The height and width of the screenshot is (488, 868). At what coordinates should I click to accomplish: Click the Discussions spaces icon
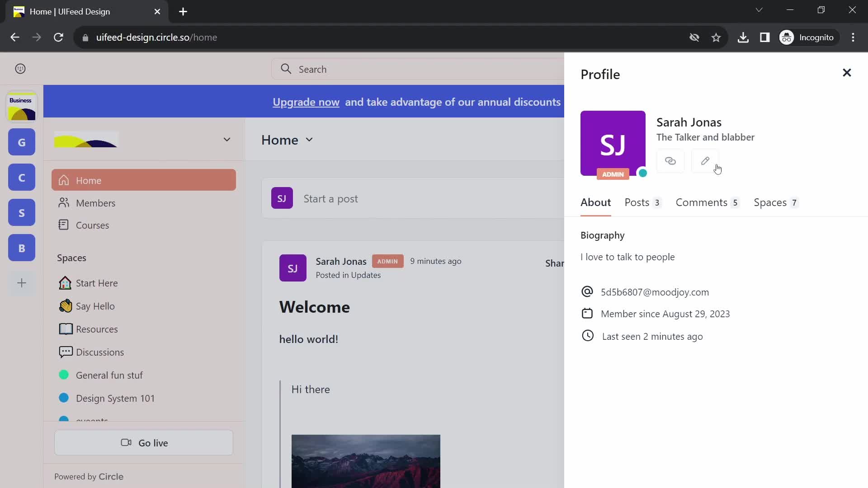(x=65, y=352)
